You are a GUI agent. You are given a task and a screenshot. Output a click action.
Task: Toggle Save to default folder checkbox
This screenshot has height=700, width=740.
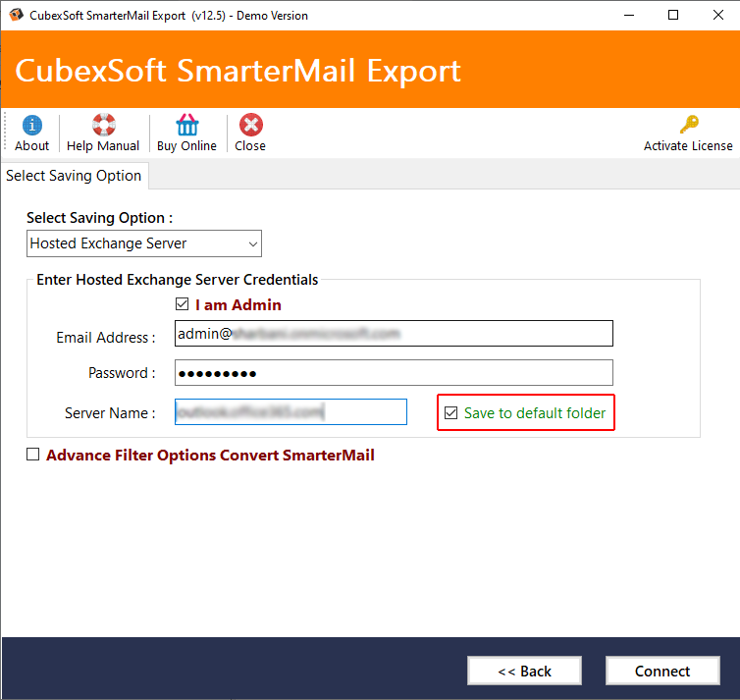tap(450, 413)
